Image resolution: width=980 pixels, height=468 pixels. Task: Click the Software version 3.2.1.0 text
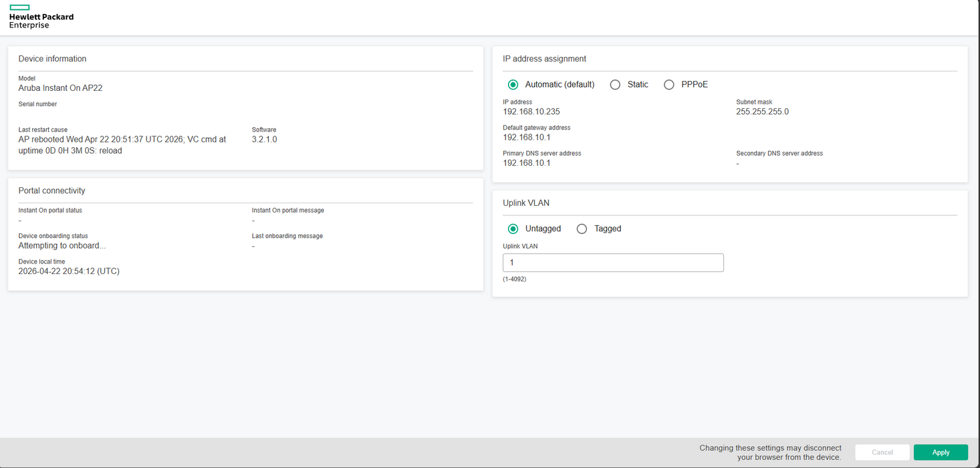point(264,139)
